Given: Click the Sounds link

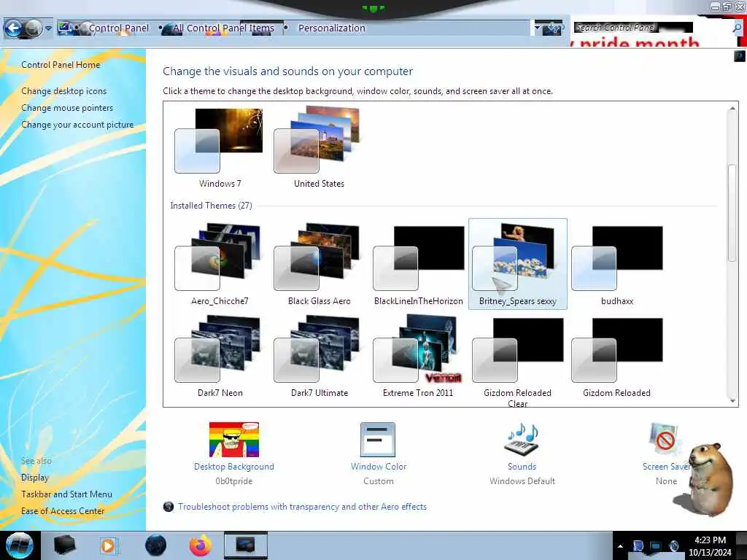Looking at the screenshot, I should point(522,467).
